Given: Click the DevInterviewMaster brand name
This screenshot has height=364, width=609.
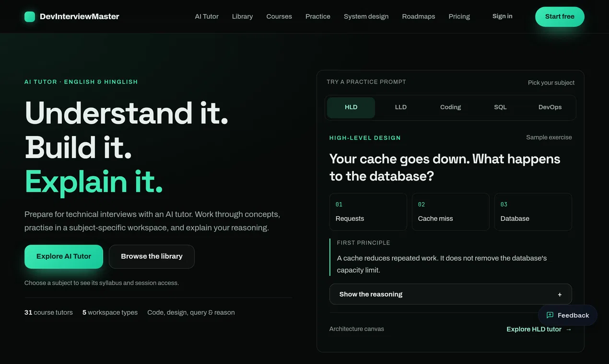Looking at the screenshot, I should point(80,16).
